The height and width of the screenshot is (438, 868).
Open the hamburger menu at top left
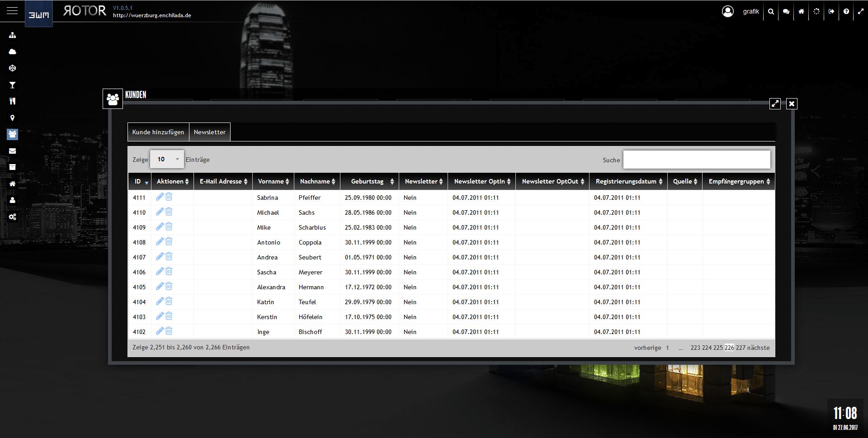12,10
